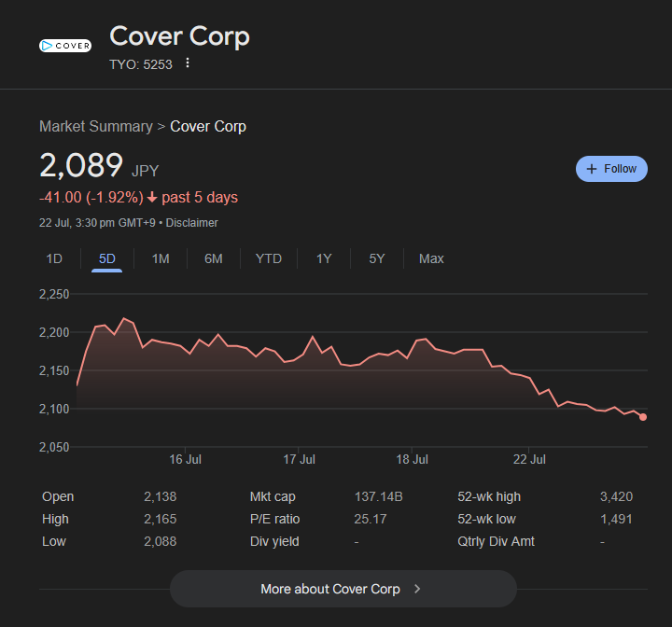Click the Mkt cap value 137.14B

tap(378, 496)
